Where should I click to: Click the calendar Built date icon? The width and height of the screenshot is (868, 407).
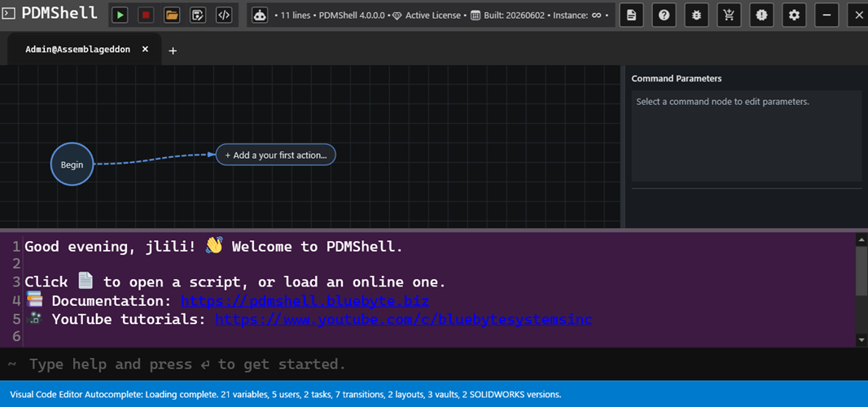click(475, 15)
